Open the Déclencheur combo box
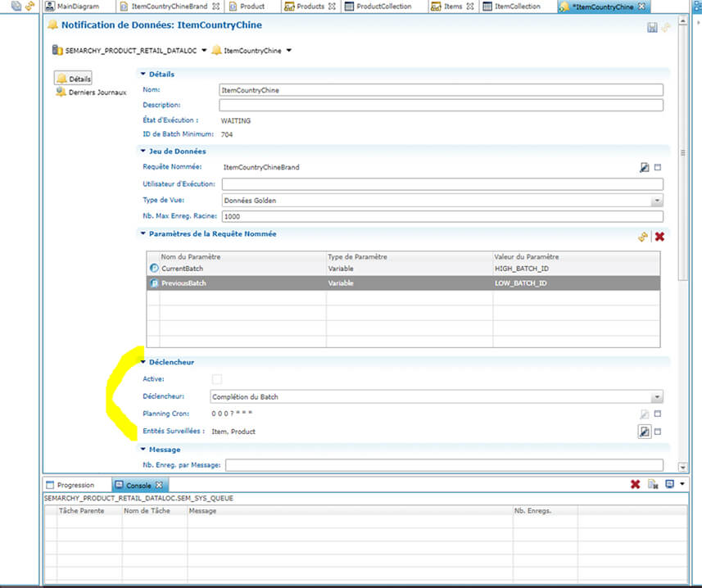Screen dimensions: 702x588 pos(656,397)
